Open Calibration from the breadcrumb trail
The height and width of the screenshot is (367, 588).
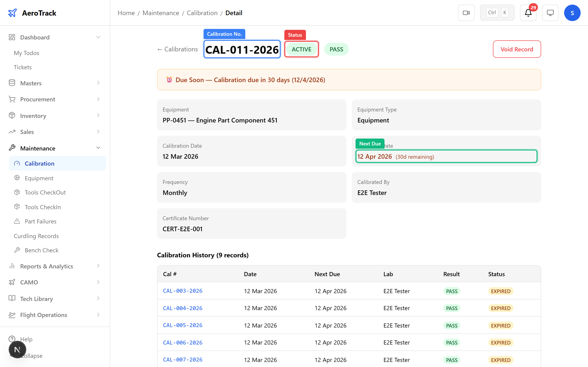[x=202, y=13]
